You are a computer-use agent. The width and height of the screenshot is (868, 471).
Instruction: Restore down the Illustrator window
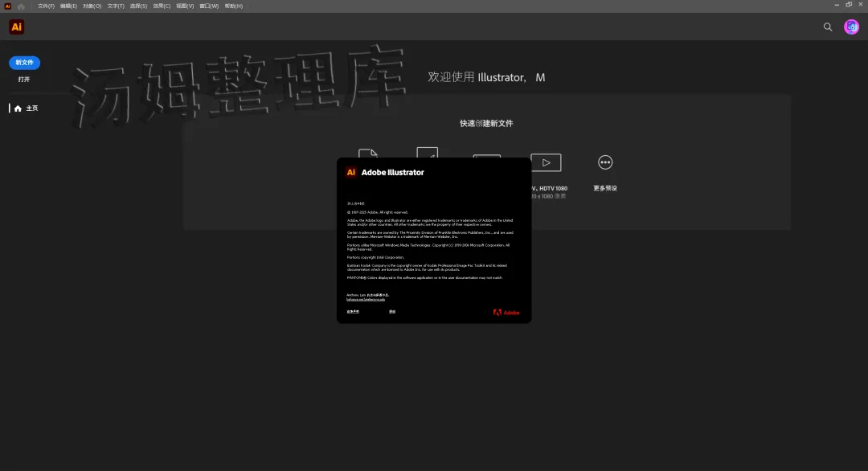click(x=849, y=5)
